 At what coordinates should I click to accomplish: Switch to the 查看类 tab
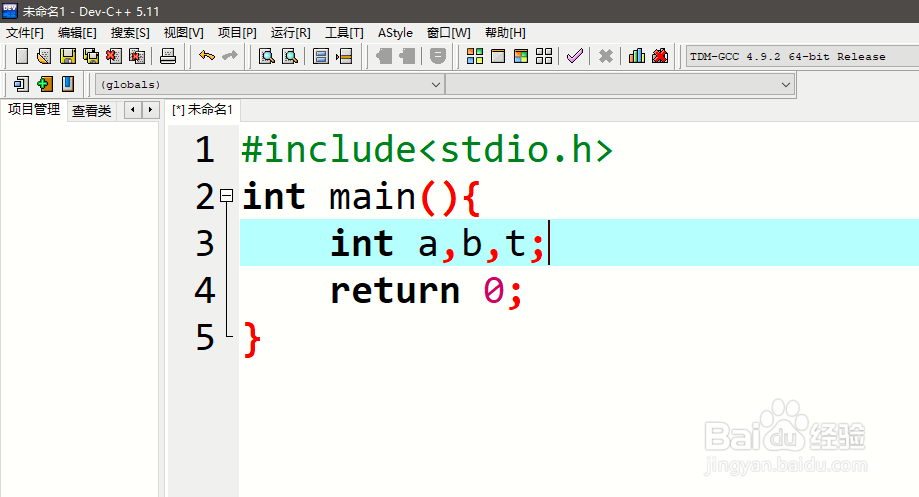[91, 111]
